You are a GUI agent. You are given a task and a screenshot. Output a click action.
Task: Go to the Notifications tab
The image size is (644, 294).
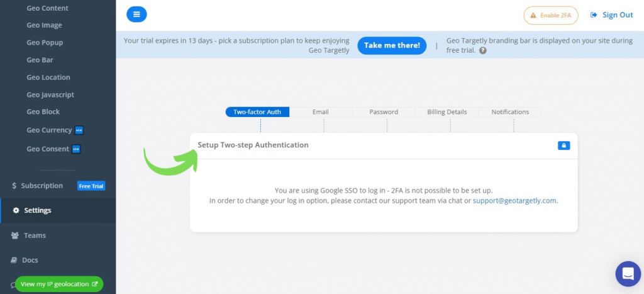[x=510, y=112]
